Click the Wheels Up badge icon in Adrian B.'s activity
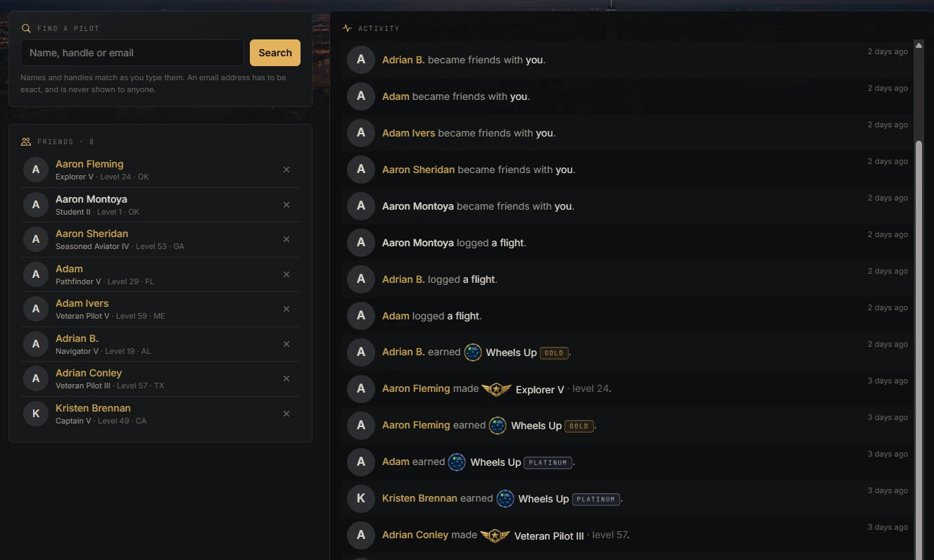Viewport: 934px width, 560px height. (x=473, y=352)
